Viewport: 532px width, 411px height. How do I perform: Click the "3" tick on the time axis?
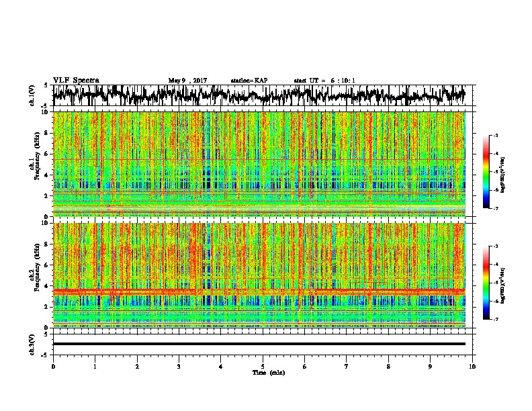point(179,367)
